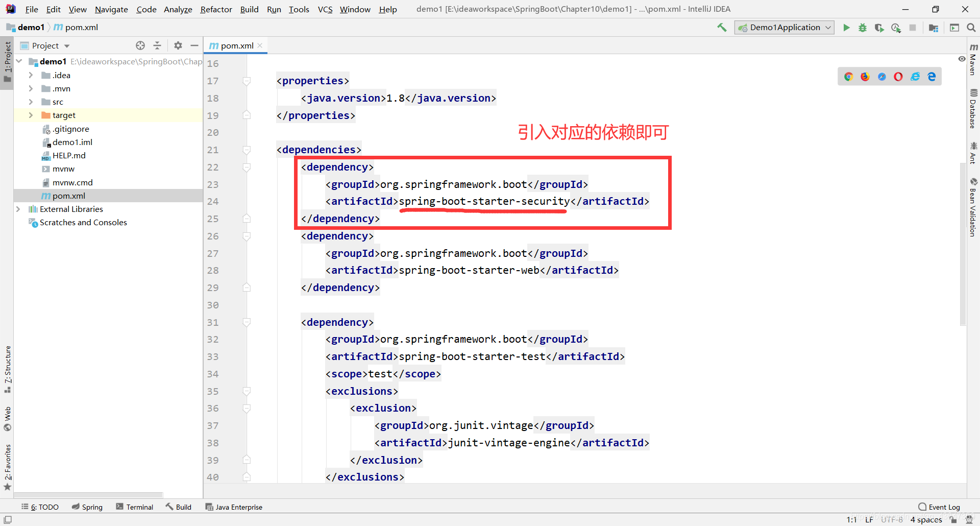The width and height of the screenshot is (980, 526).
Task: Expand the .mvn folder
Action: click(31, 88)
